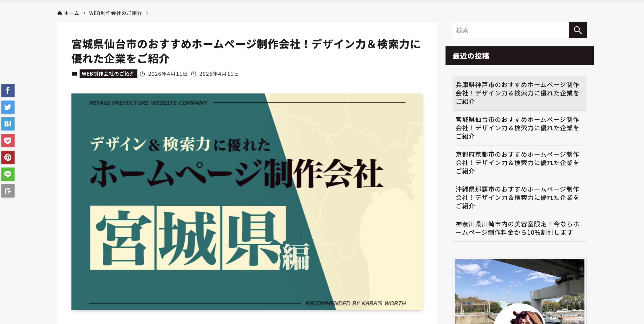The width and height of the screenshot is (644, 324).
Task: Click the home icon in the breadcrumb
Action: 60,13
